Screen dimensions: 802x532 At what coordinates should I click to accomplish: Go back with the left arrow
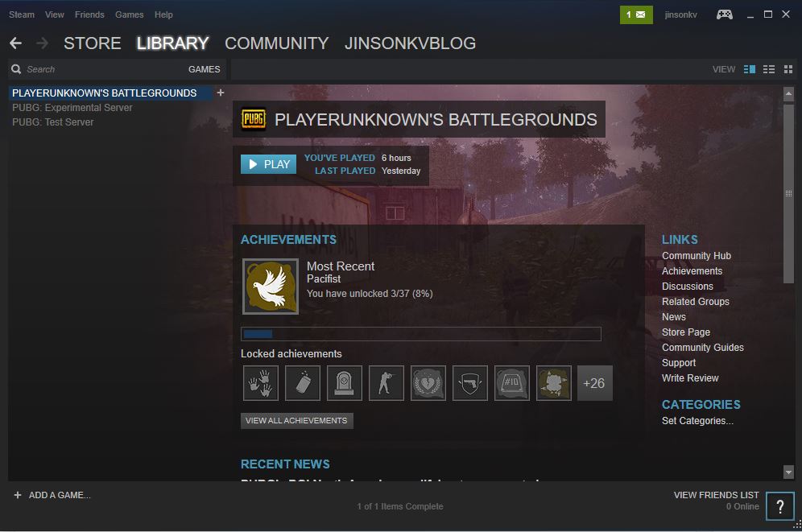pos(16,43)
